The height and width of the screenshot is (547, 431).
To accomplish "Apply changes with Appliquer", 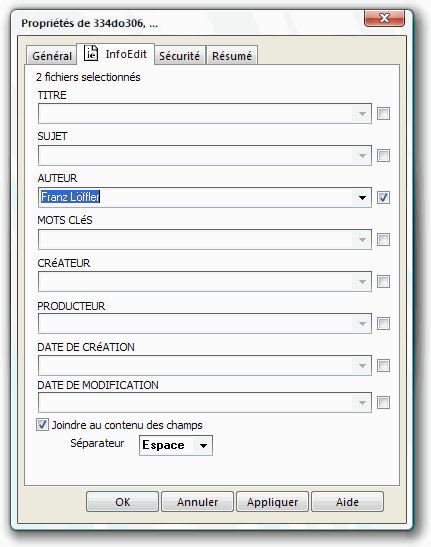I will (273, 502).
